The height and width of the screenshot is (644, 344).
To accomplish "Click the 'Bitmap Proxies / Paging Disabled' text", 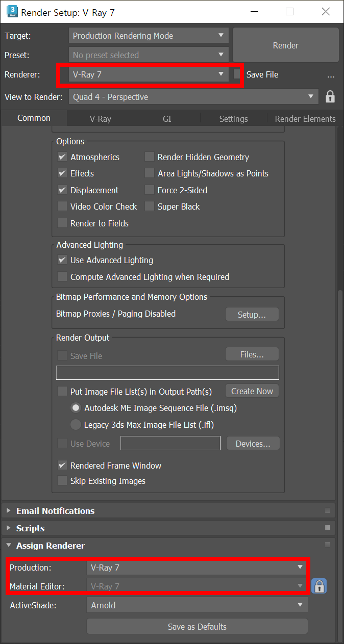I will [116, 314].
